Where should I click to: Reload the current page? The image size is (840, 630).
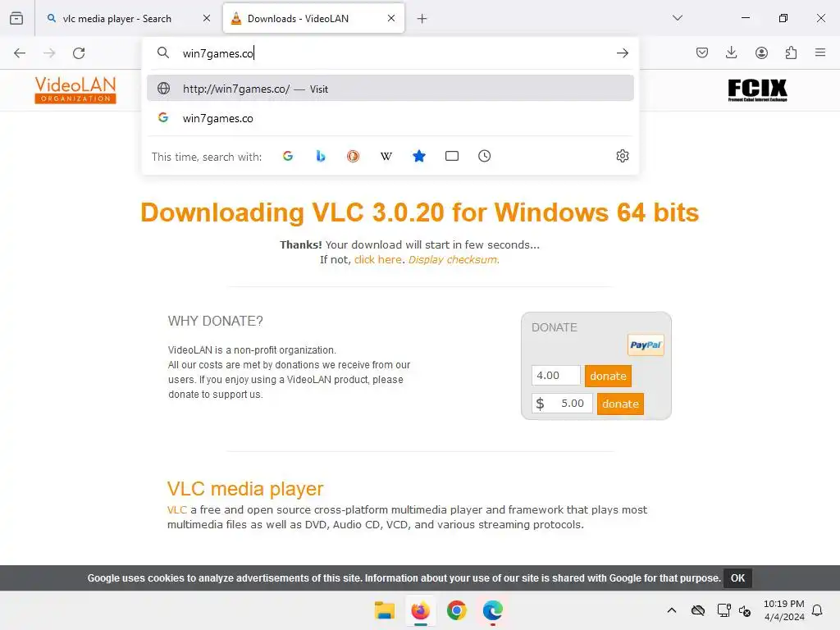pyautogui.click(x=79, y=53)
